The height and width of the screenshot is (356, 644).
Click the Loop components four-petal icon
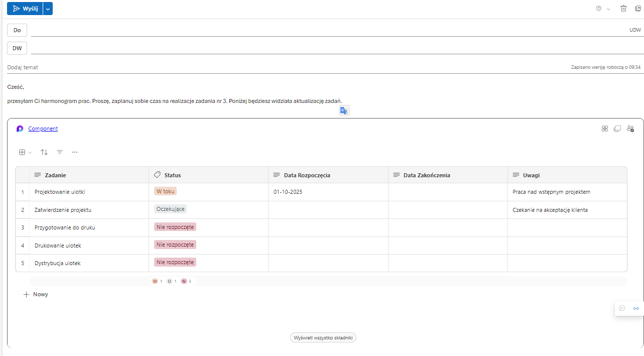click(605, 129)
